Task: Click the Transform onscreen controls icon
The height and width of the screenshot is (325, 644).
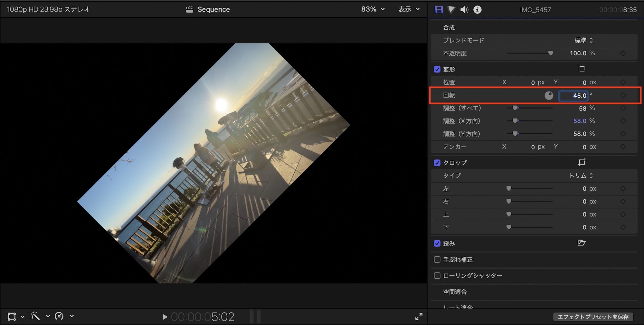Action: [582, 69]
